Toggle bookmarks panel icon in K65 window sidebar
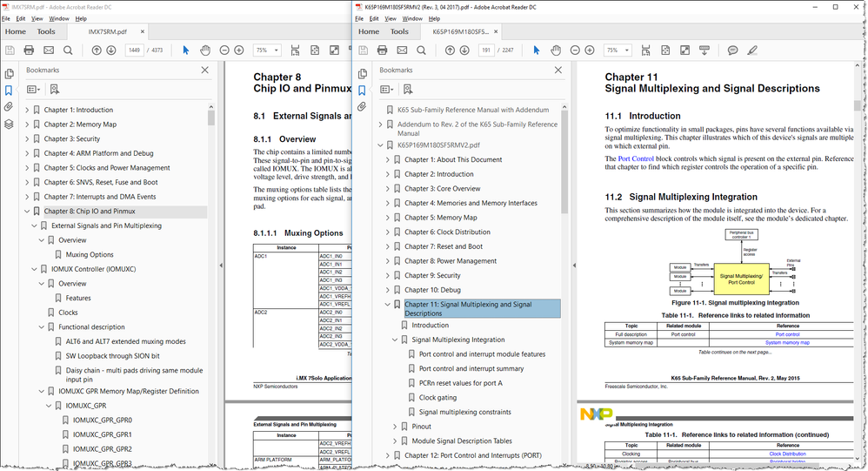Image resolution: width=868 pixels, height=471 pixels. click(362, 90)
